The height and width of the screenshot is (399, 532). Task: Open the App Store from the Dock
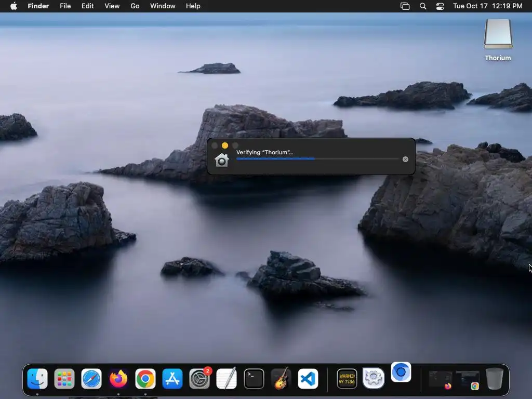coord(172,379)
